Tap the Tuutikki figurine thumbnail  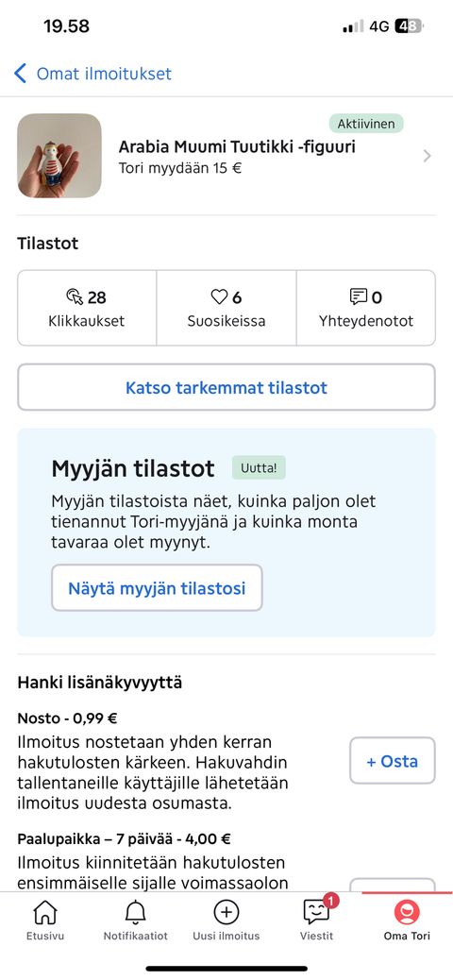coord(59,156)
